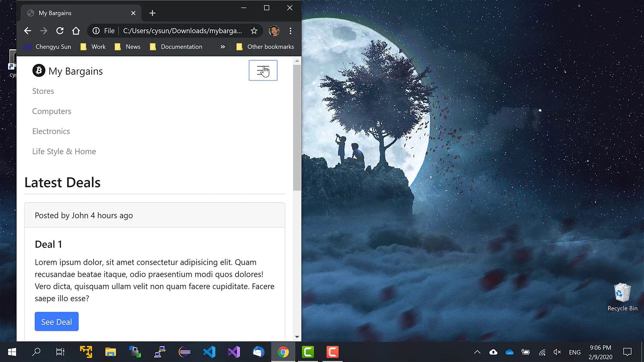Image resolution: width=644 pixels, height=362 pixels.
Task: Open the News bookmarks folder
Action: pyautogui.click(x=127, y=47)
